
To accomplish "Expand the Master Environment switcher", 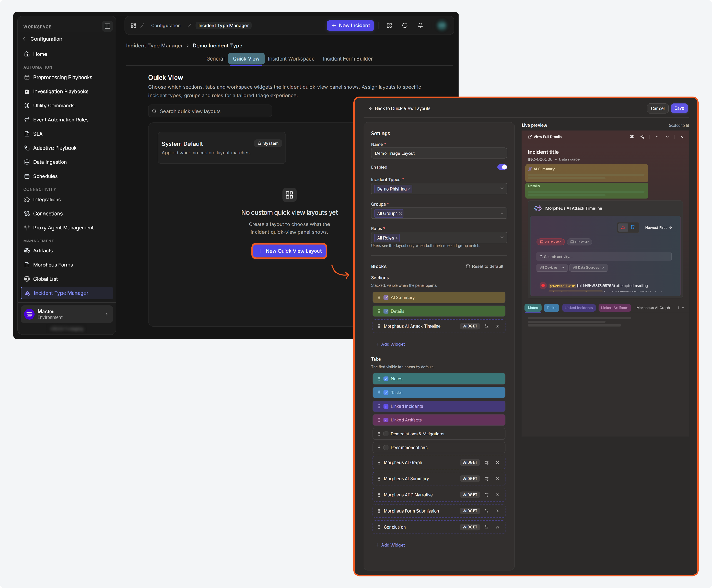I will 67,314.
